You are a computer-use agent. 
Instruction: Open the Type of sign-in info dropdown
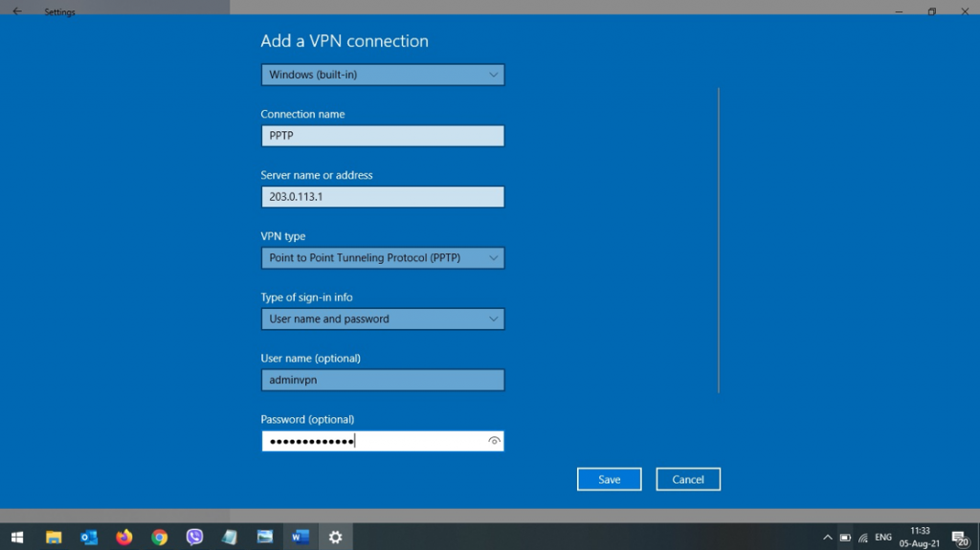point(382,319)
